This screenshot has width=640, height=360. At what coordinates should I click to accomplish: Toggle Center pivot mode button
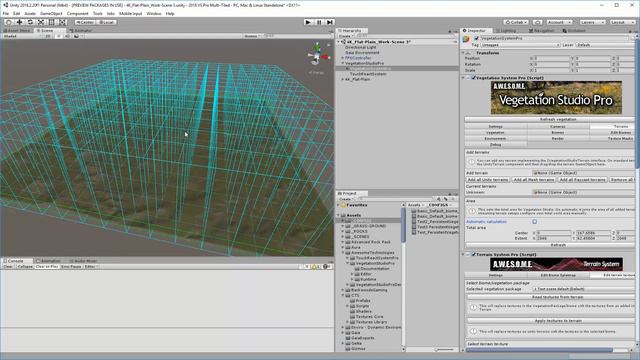(85, 22)
